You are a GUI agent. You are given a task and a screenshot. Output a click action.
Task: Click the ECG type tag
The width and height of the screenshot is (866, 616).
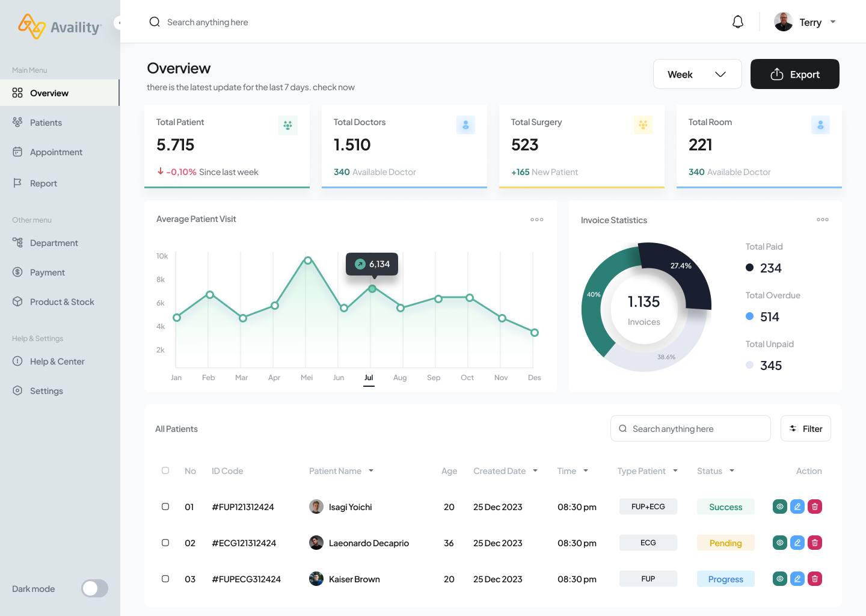[x=648, y=543]
